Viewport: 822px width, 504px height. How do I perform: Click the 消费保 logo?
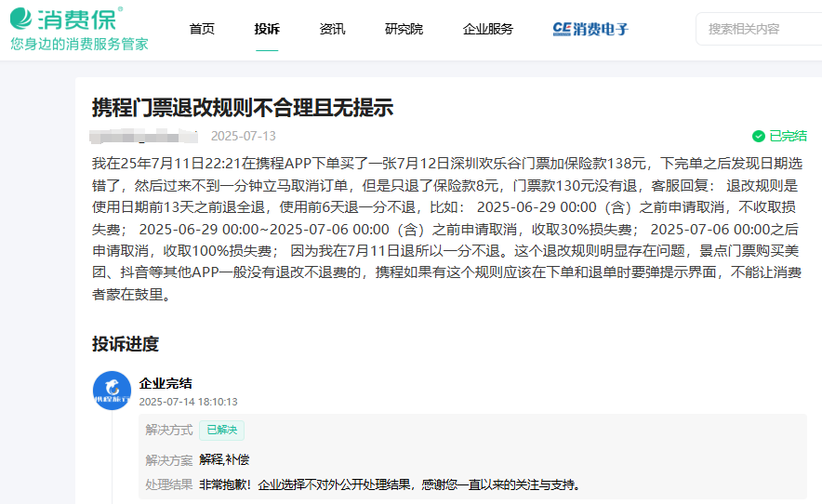tap(66, 19)
